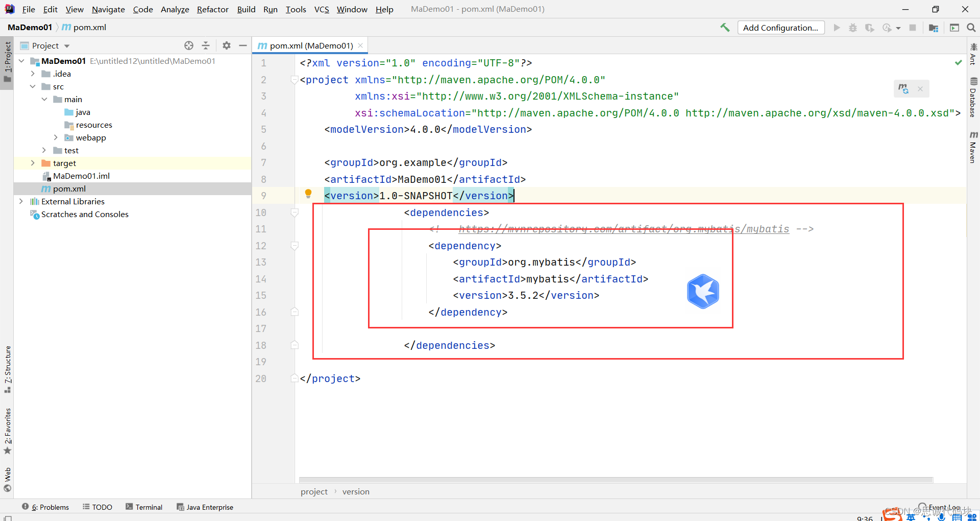Fold the dependencies block at line 10
Screen dimensions: 980x521
tap(295, 212)
